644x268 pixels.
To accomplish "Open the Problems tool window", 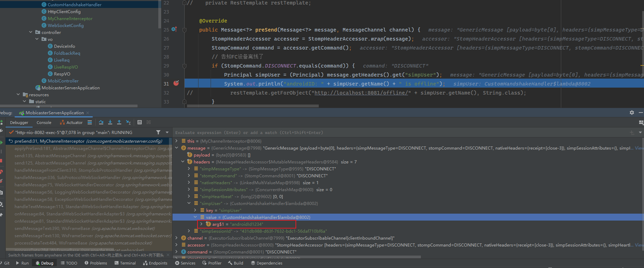I will point(96,263).
